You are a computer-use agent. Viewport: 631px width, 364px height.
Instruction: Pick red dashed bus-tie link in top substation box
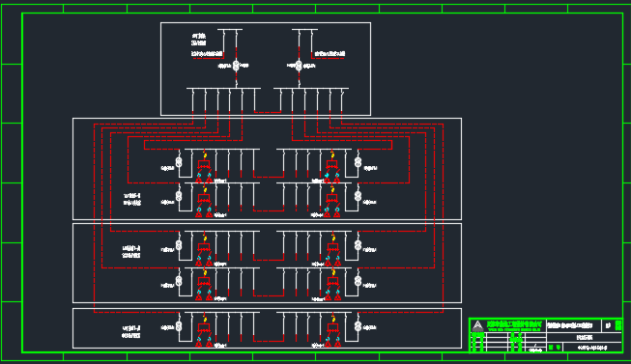tap(268, 112)
